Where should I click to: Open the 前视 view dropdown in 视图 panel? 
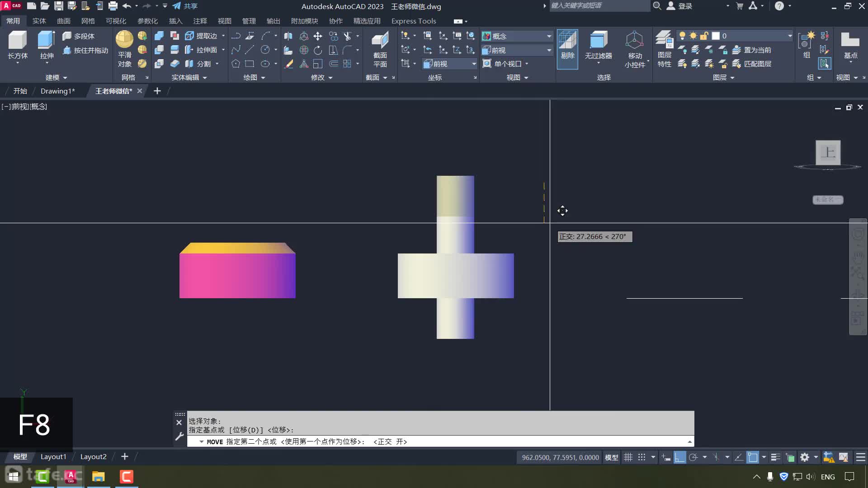(x=517, y=50)
